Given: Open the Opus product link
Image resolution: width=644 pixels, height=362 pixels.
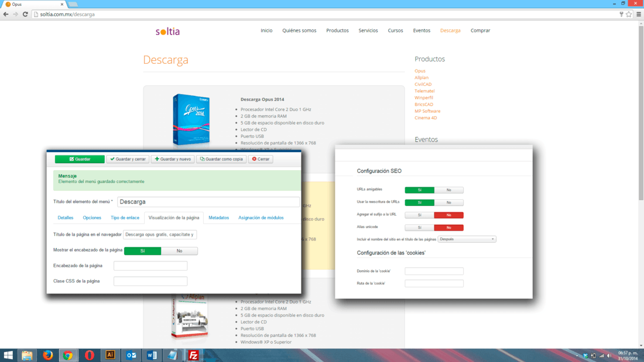Looking at the screenshot, I should point(420,71).
